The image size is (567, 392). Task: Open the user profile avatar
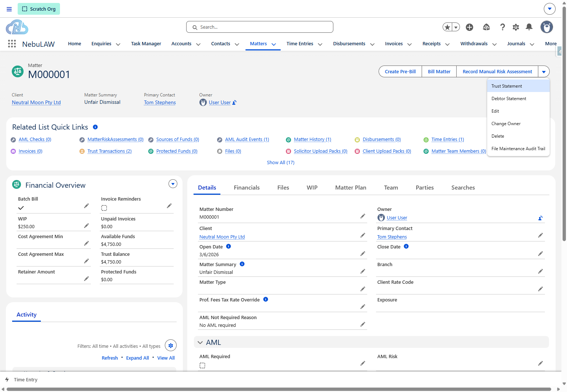547,27
